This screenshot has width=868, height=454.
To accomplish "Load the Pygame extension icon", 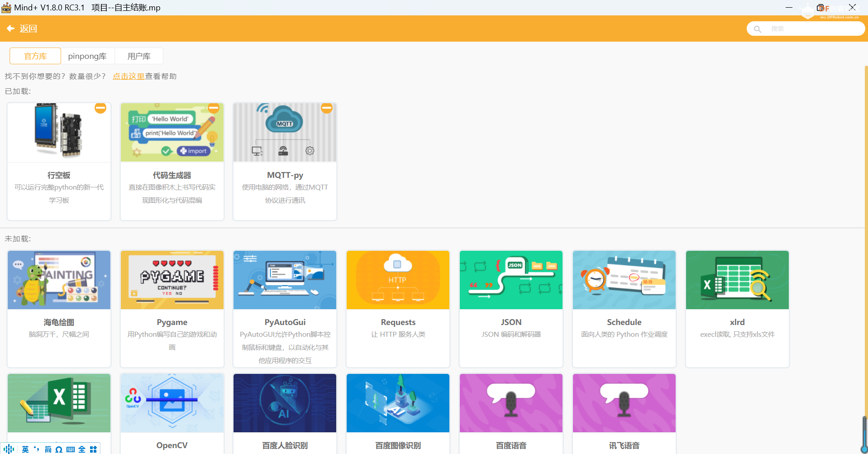I will (x=172, y=280).
